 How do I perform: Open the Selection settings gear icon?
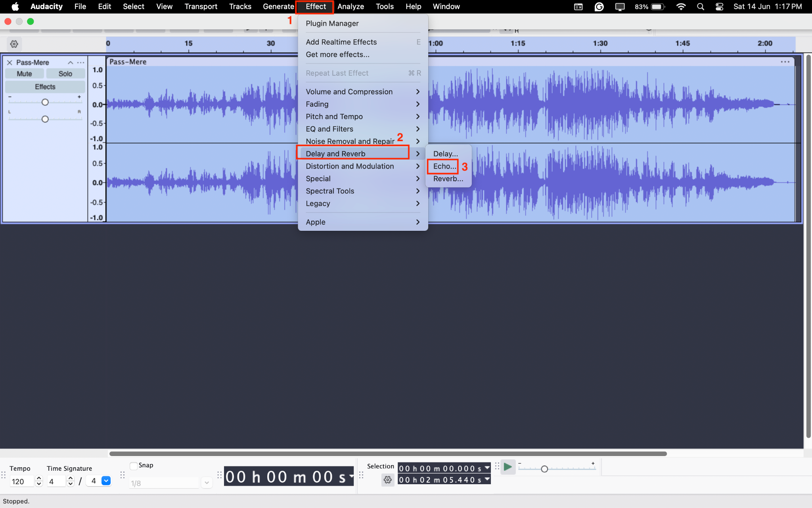[388, 480]
